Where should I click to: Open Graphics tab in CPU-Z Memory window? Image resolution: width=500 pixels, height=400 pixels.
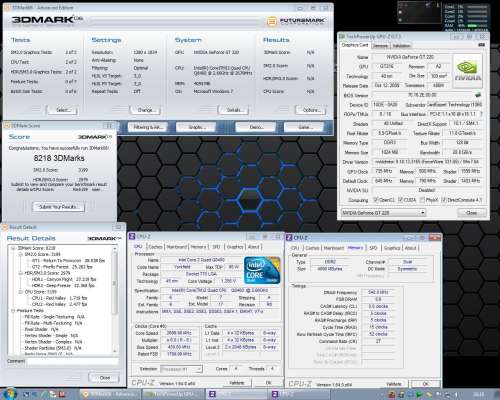(x=392, y=248)
